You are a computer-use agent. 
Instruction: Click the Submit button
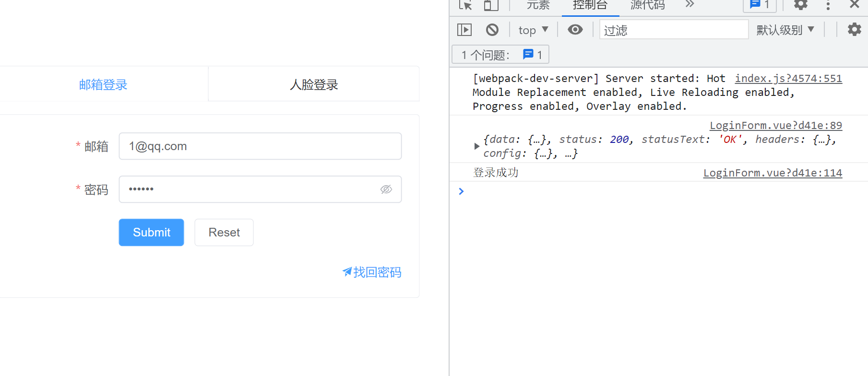tap(151, 233)
